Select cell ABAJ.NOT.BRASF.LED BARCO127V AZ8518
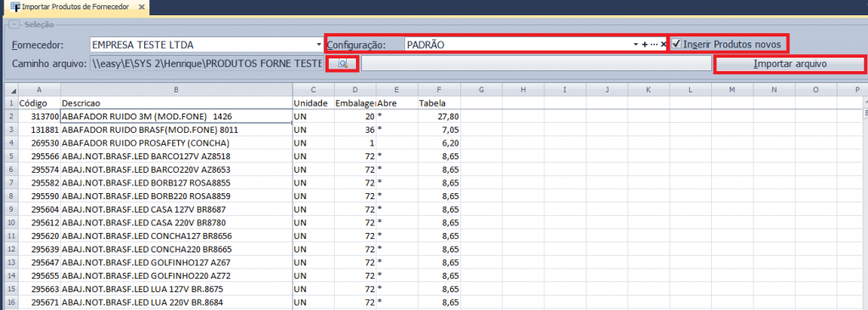This screenshot has width=868, height=310. tap(176, 156)
